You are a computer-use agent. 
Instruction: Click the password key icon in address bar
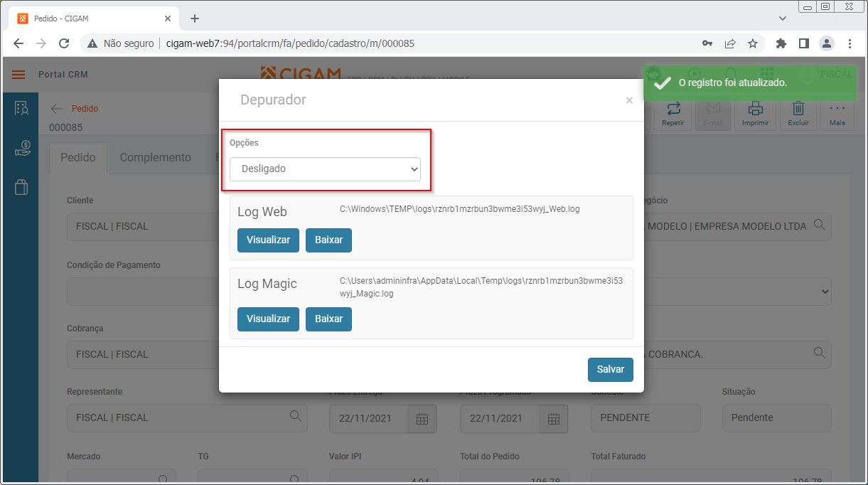tap(707, 43)
